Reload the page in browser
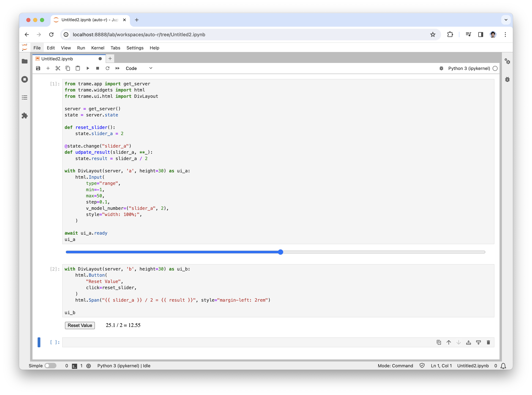The height and width of the screenshot is (395, 532). [51, 35]
